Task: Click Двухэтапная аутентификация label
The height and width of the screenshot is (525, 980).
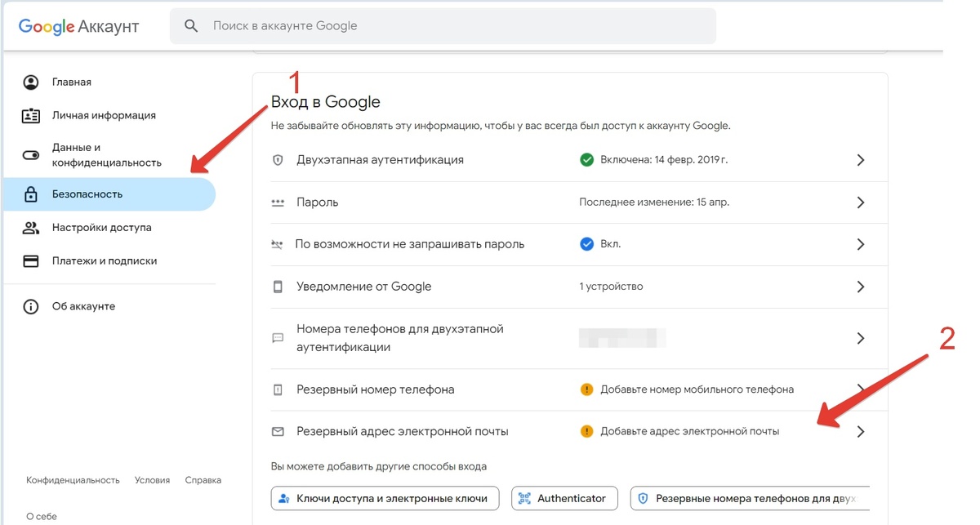Action: pyautogui.click(x=380, y=160)
